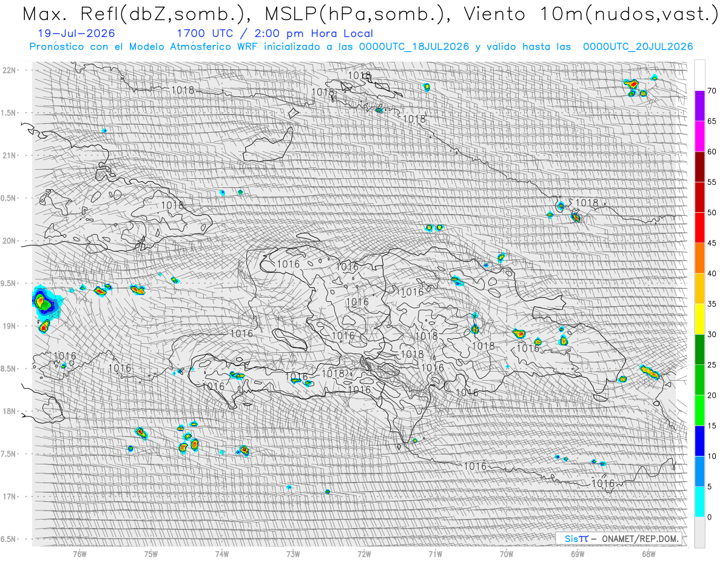
Task: Click the yellow colorbar band between 30 and 35
Action: click(x=699, y=319)
